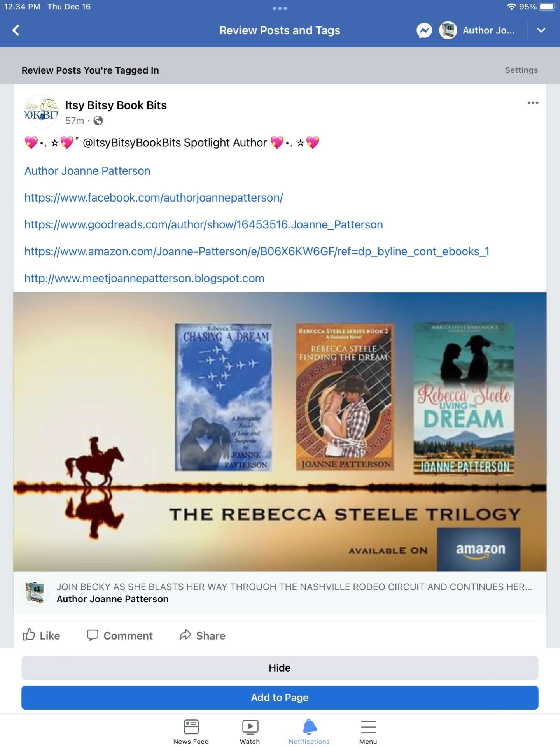Tap the three dots at top center
Image resolution: width=560 pixels, height=747 pixels.
tap(280, 8)
